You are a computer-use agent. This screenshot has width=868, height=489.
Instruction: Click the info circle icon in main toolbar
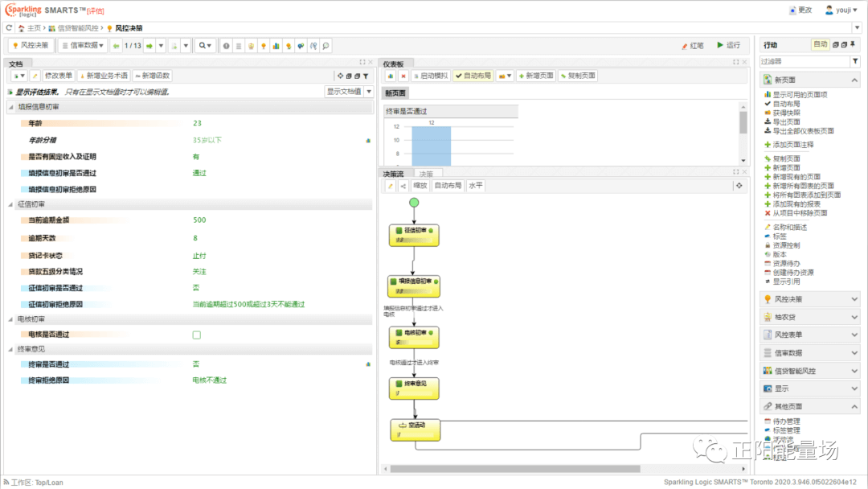tap(226, 46)
